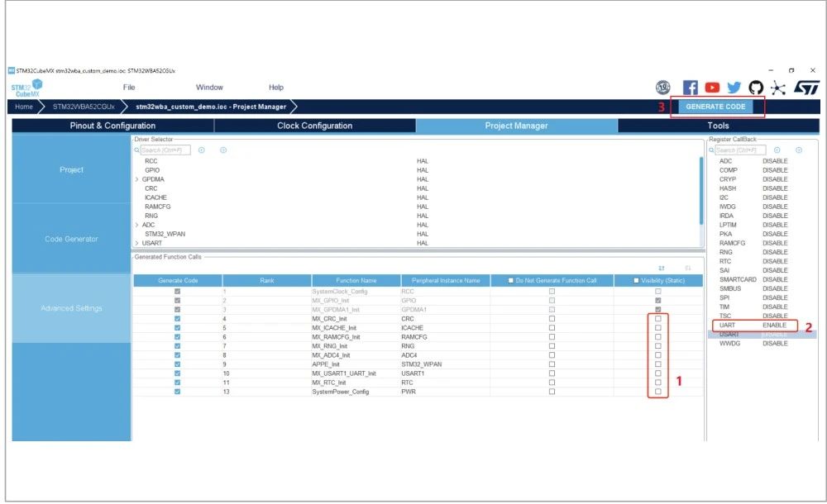Open Advanced Settings side tab
This screenshot has width=827, height=504.
click(71, 308)
